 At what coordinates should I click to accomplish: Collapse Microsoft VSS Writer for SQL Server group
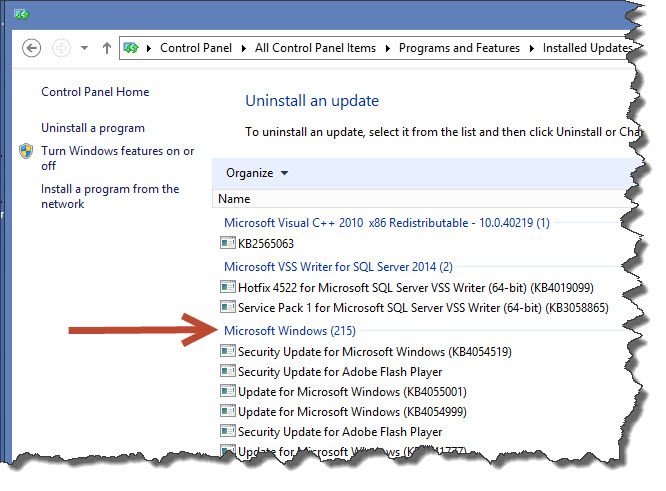coord(338,267)
